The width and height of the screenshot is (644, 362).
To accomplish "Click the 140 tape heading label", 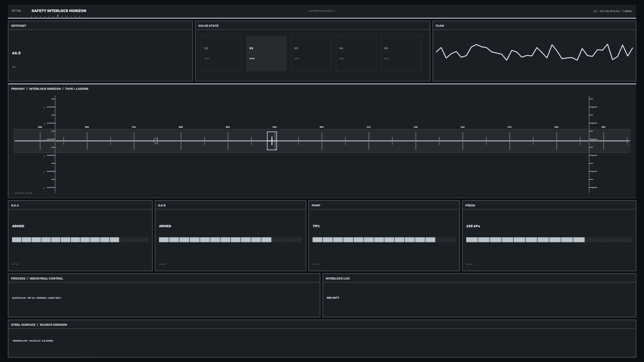I will pos(416,127).
